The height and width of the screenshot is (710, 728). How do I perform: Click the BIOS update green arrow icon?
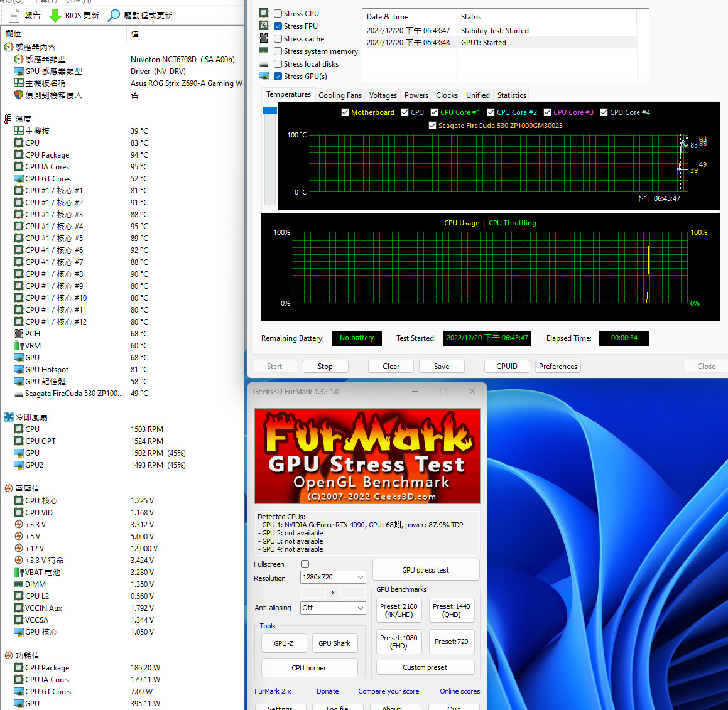pyautogui.click(x=55, y=15)
